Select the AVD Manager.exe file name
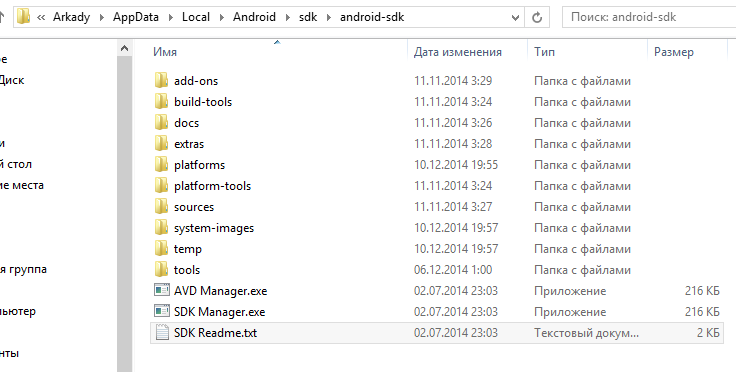The height and width of the screenshot is (372, 736). pos(220,291)
